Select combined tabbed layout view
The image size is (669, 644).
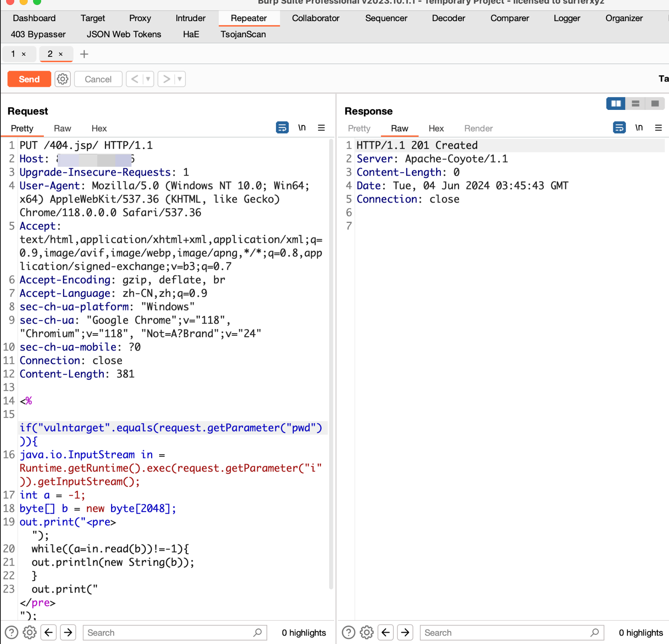(655, 104)
